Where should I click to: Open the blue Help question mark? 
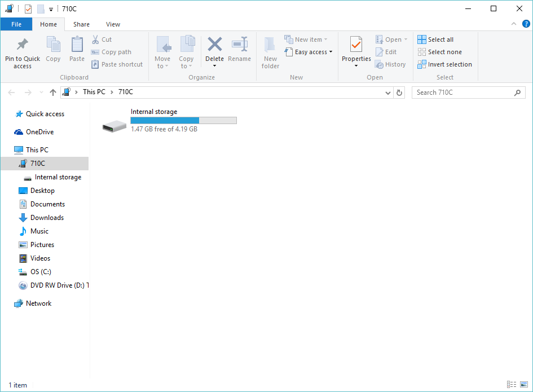tap(526, 24)
